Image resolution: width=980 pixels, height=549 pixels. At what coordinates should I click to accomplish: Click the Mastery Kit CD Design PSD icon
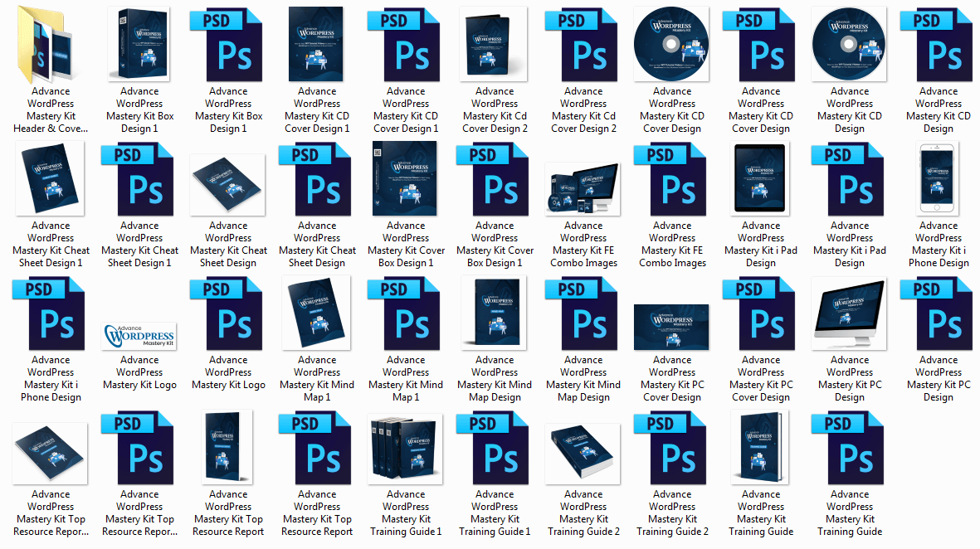pyautogui.click(x=936, y=45)
